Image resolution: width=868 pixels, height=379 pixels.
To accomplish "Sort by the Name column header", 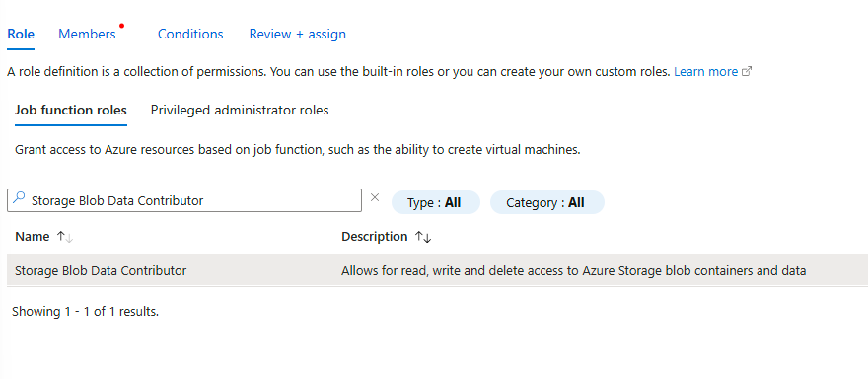I will tap(33, 237).
